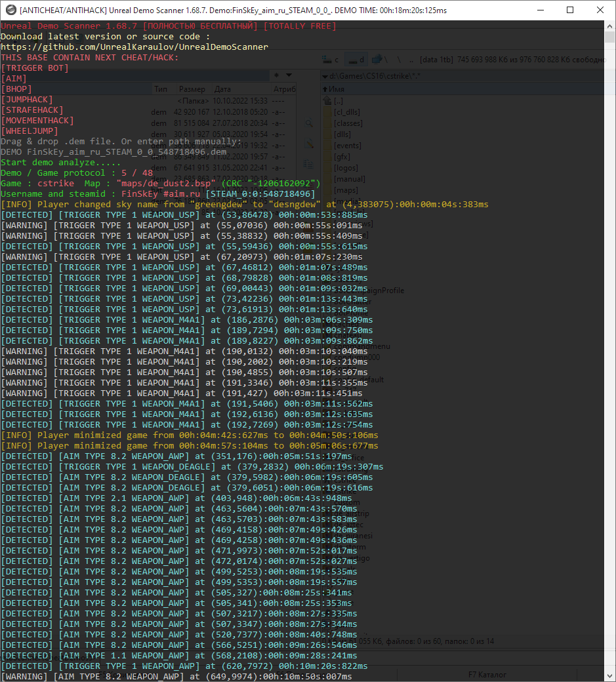Click the [WHEELJUMP] line
The width and height of the screenshot is (616, 682).
[30, 130]
